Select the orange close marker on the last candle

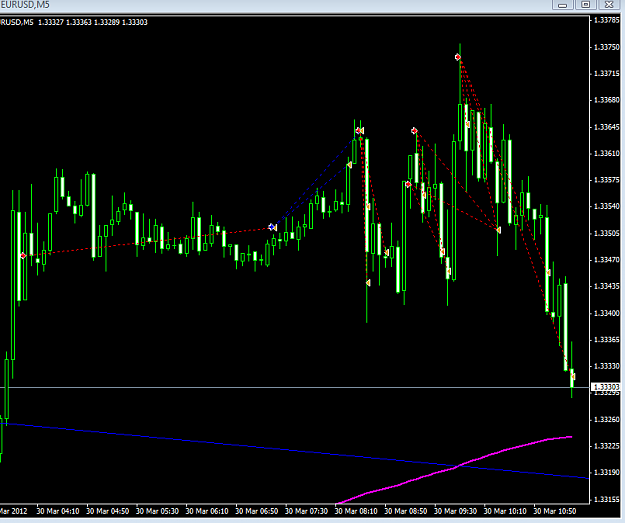[573, 377]
